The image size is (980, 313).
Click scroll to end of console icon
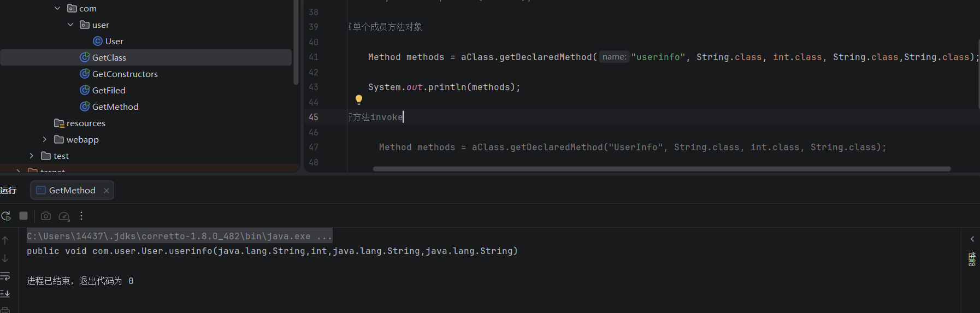(5, 294)
